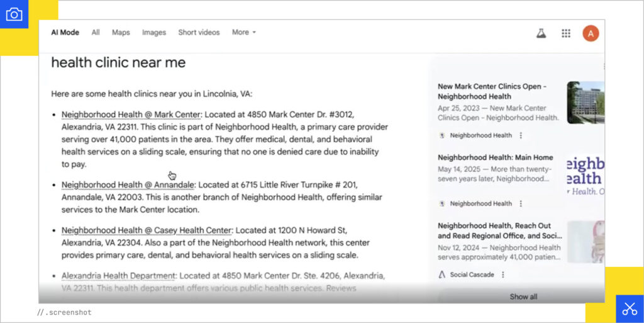The height and width of the screenshot is (323, 644).
Task: Open the Google apps grid icon
Action: (x=566, y=33)
